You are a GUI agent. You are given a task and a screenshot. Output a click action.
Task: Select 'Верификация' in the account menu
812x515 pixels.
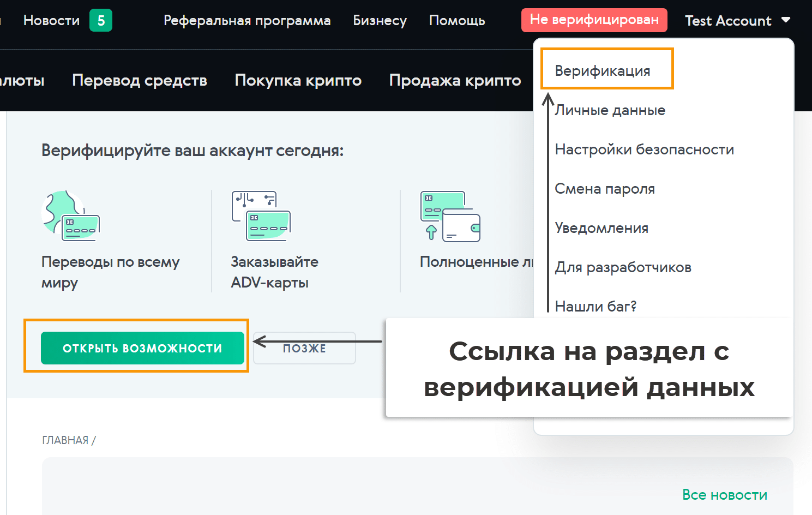click(602, 71)
